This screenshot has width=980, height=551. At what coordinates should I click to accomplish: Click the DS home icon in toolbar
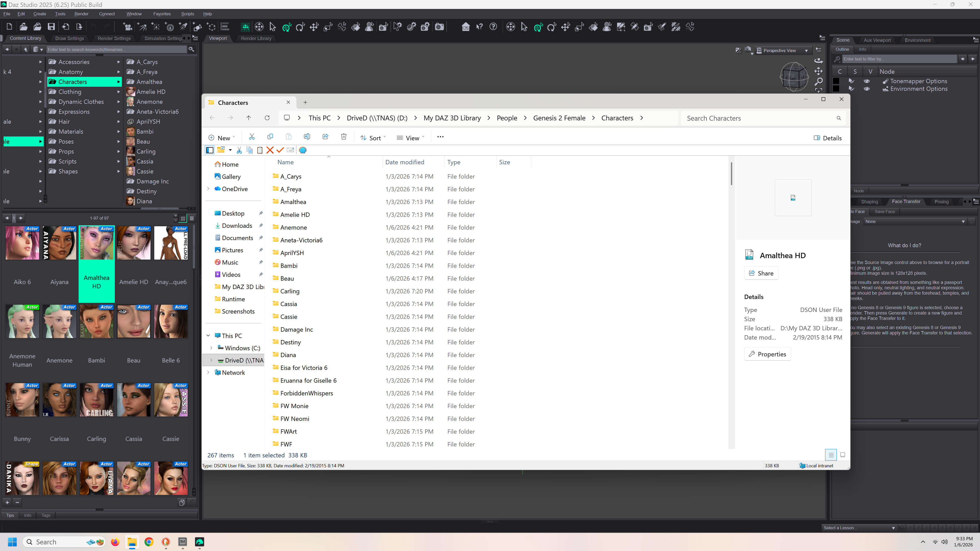465,27
